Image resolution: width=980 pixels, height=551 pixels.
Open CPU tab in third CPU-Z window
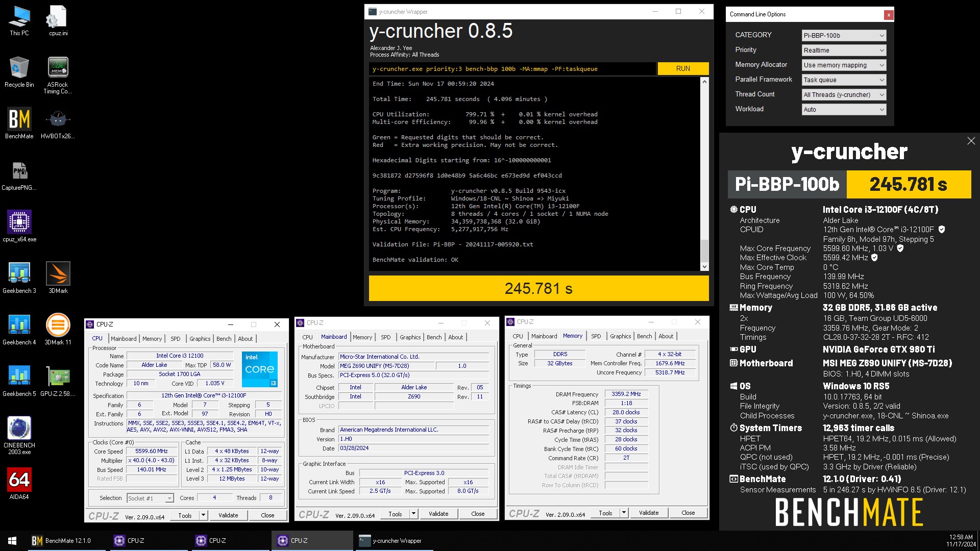pyautogui.click(x=518, y=336)
